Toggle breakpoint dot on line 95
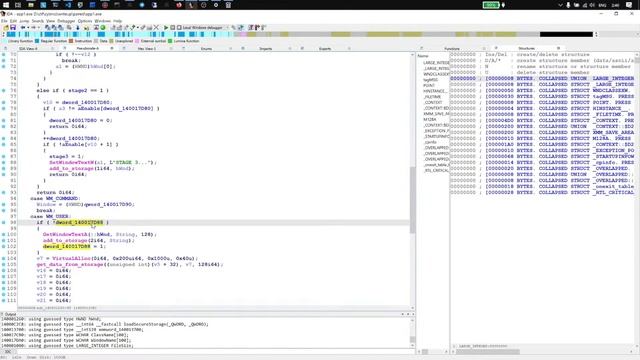The image size is (640, 360). click(x=4, y=204)
